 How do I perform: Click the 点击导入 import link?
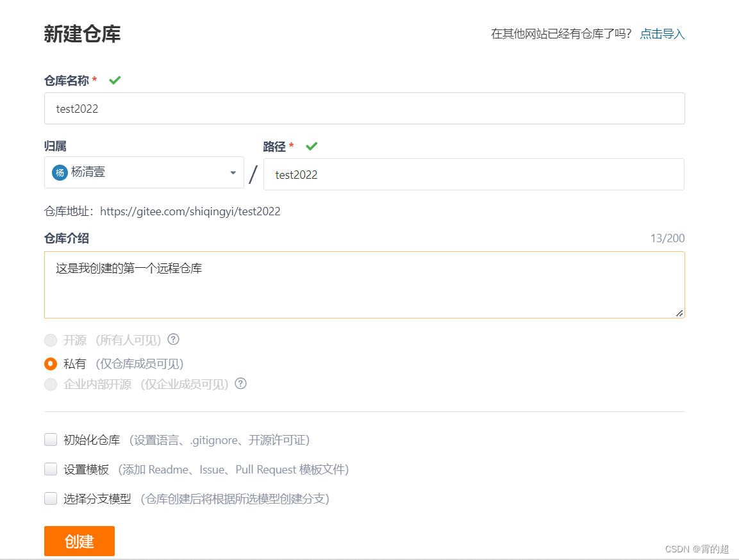coord(661,34)
